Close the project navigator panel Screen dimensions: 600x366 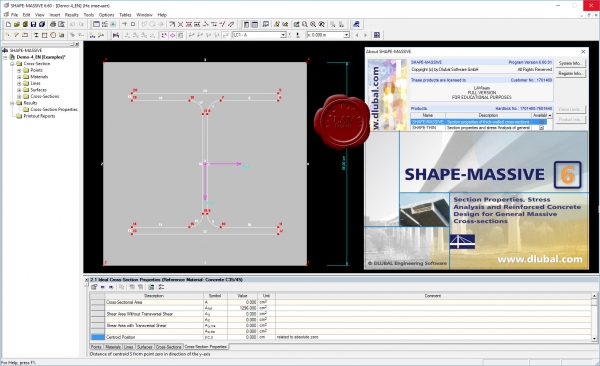pos(77,44)
